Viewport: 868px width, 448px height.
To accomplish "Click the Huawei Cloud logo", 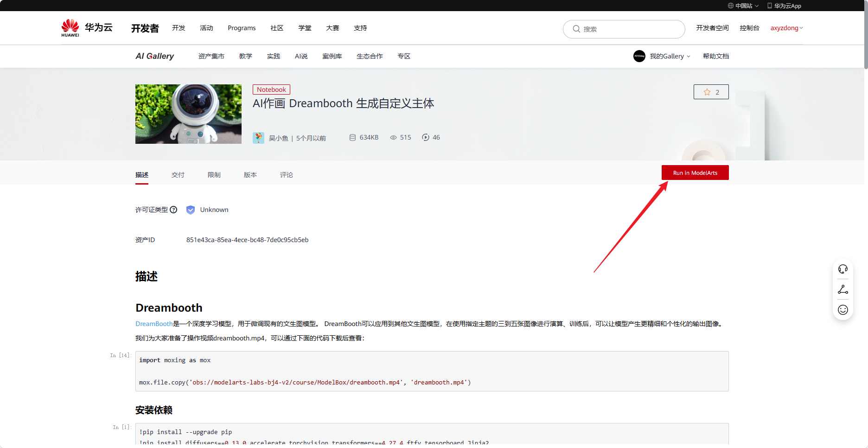I will point(87,28).
